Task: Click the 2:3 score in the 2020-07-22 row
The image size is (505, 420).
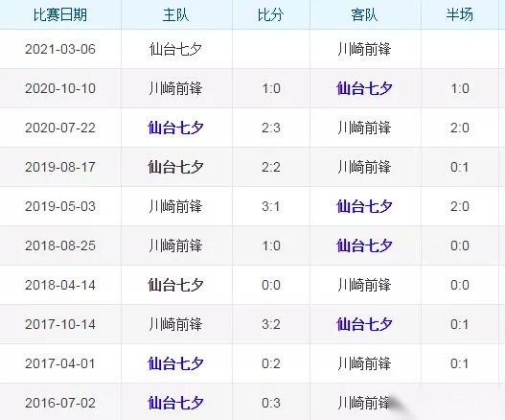Action: coord(271,128)
